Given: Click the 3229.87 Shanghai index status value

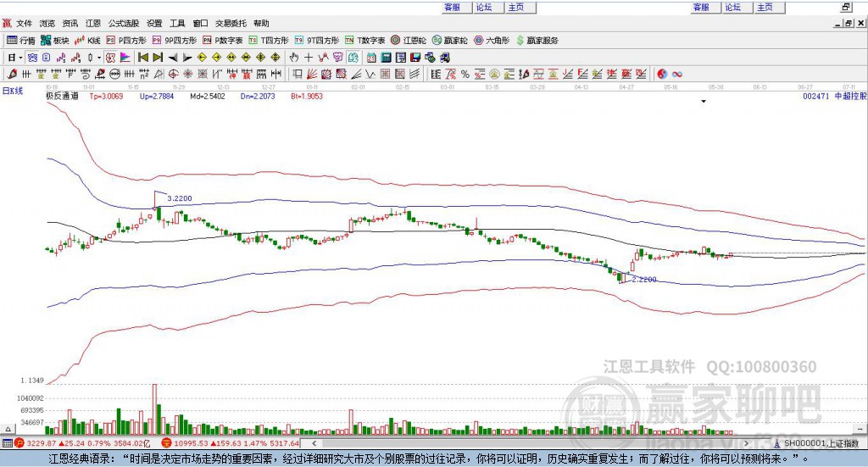Looking at the screenshot, I should click(41, 443).
